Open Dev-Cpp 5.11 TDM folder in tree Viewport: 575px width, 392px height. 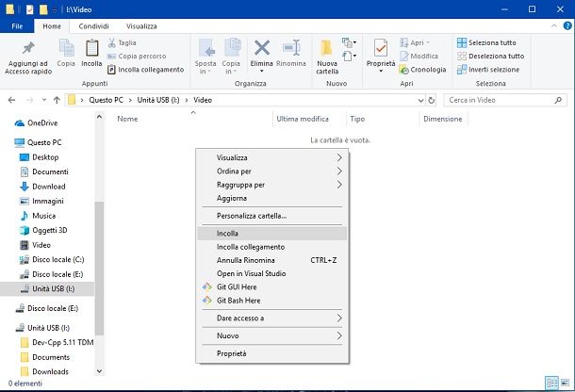[x=57, y=342]
